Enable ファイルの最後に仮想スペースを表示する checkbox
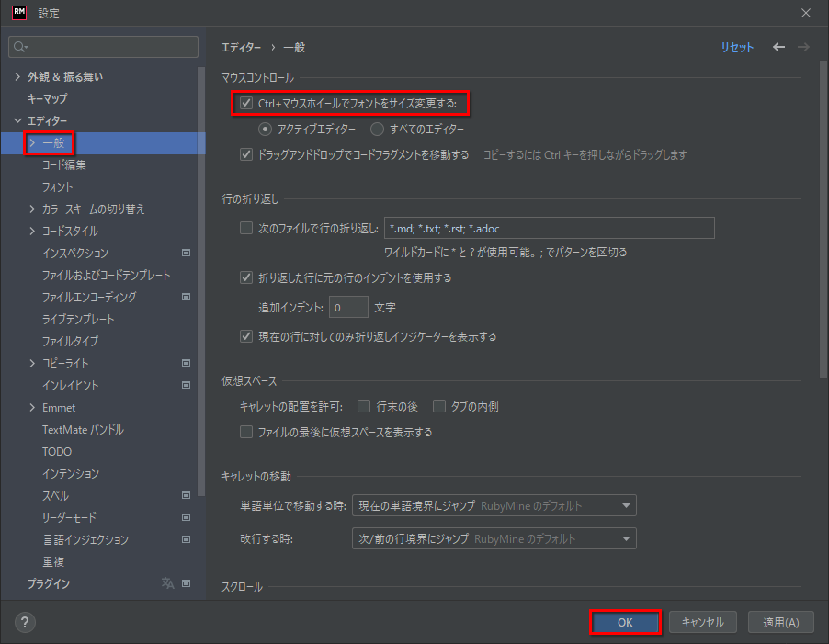The width and height of the screenshot is (829, 644). [x=246, y=432]
